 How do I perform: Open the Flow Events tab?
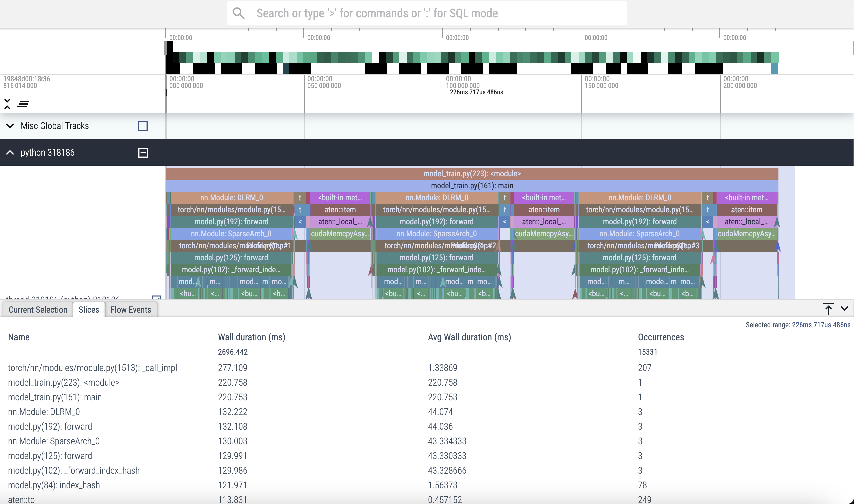[x=131, y=310]
